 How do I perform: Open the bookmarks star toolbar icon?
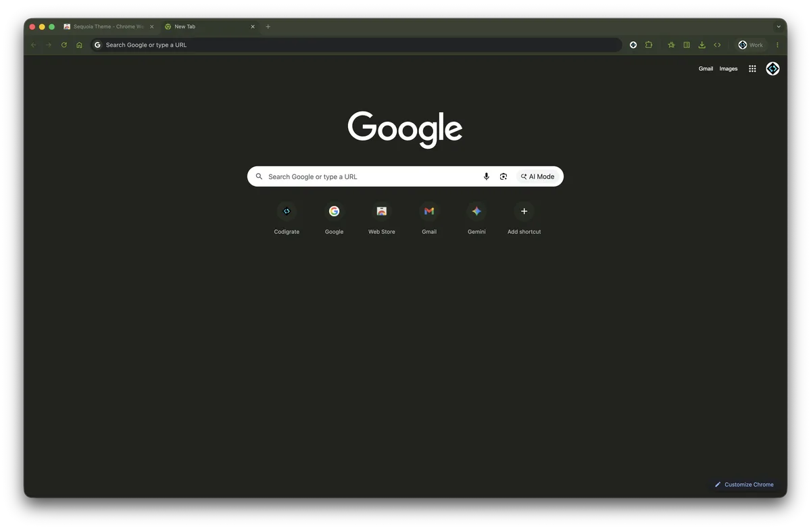[x=671, y=45]
